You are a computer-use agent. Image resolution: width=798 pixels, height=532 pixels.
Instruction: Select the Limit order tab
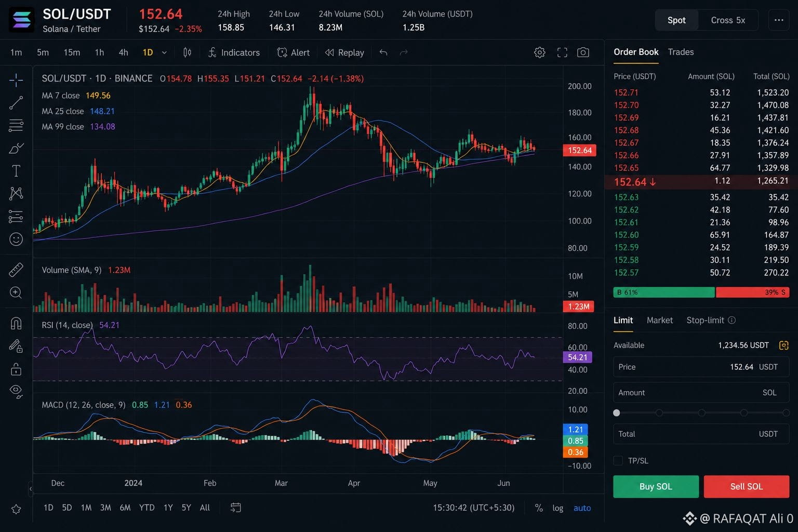click(x=623, y=320)
